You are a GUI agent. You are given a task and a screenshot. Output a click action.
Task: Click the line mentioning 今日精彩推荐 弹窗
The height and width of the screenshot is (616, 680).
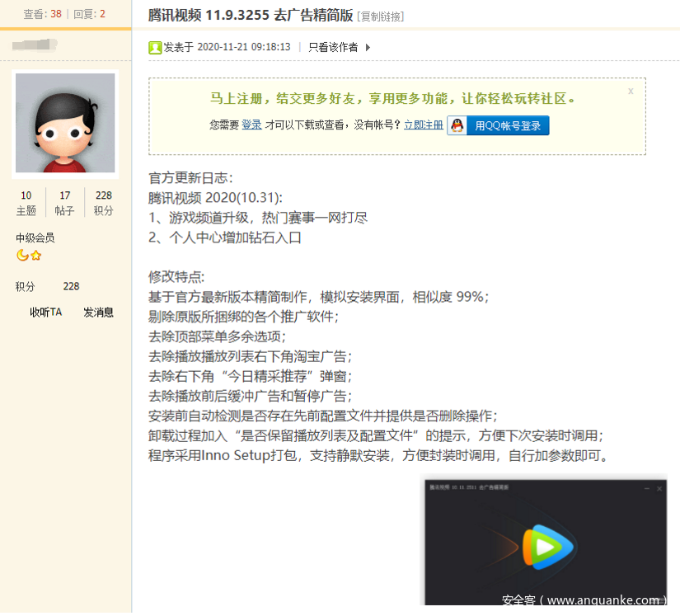tap(251, 376)
